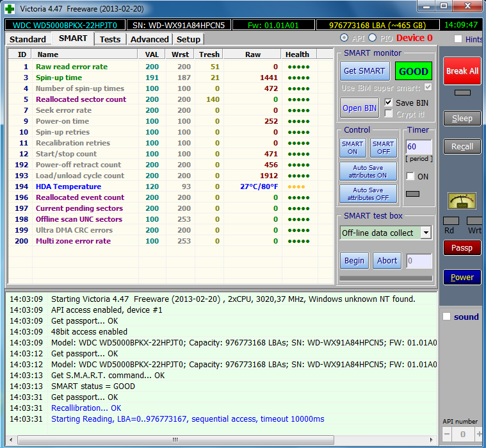
Task: Select the Raw read error rate row
Action: [x=170, y=67]
